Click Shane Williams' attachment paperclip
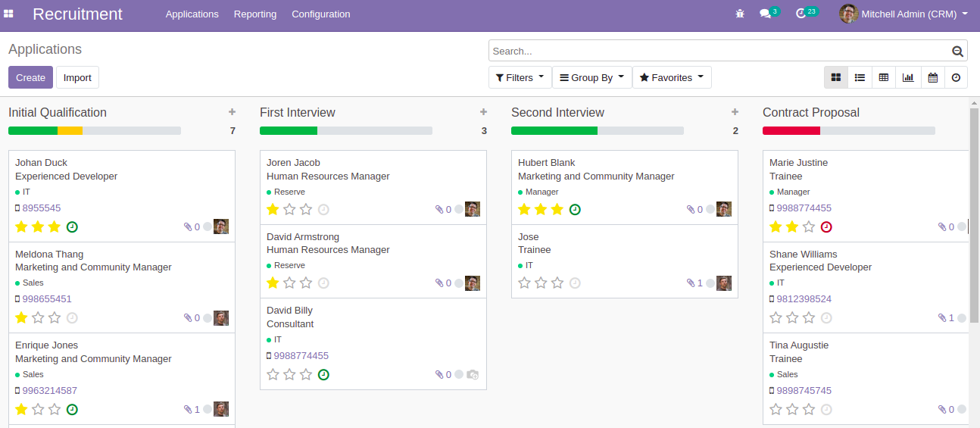980x428 pixels. pyautogui.click(x=942, y=318)
